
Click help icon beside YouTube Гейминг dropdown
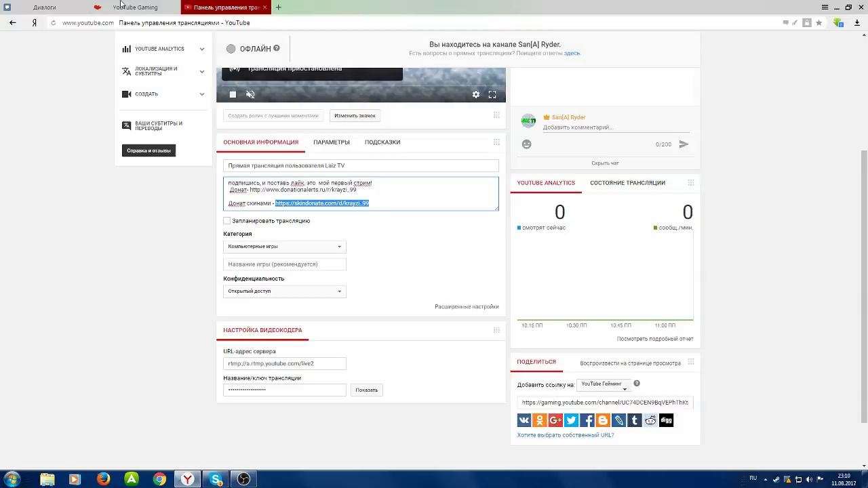point(637,384)
